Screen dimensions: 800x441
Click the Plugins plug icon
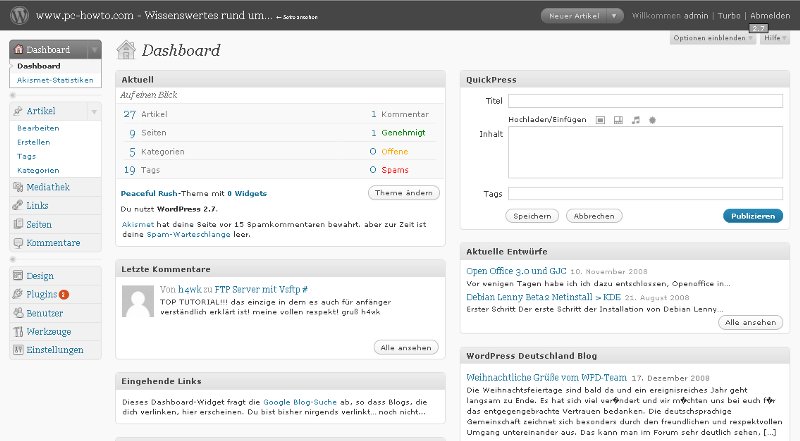coord(18,295)
